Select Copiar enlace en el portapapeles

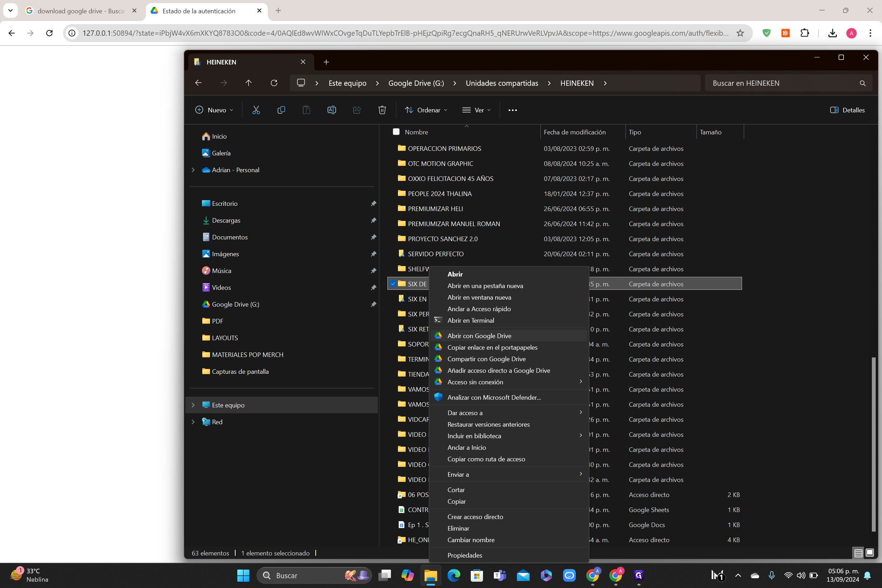(x=509, y=347)
